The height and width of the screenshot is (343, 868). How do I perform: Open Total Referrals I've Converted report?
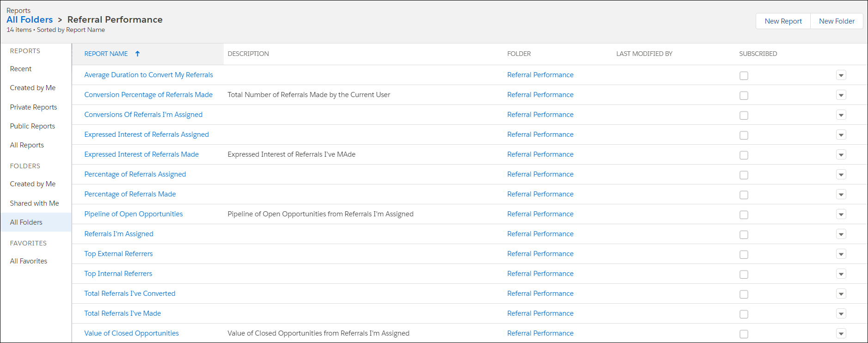[x=130, y=294]
